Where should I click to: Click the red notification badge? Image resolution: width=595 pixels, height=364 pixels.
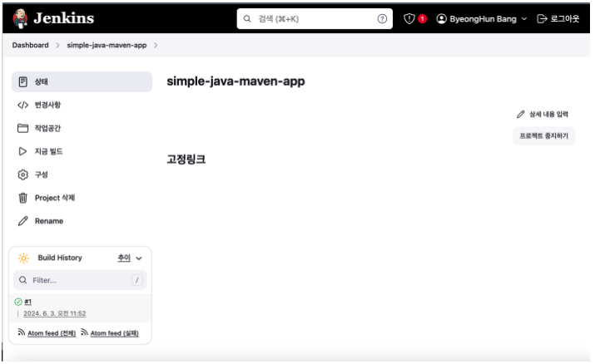pos(422,18)
